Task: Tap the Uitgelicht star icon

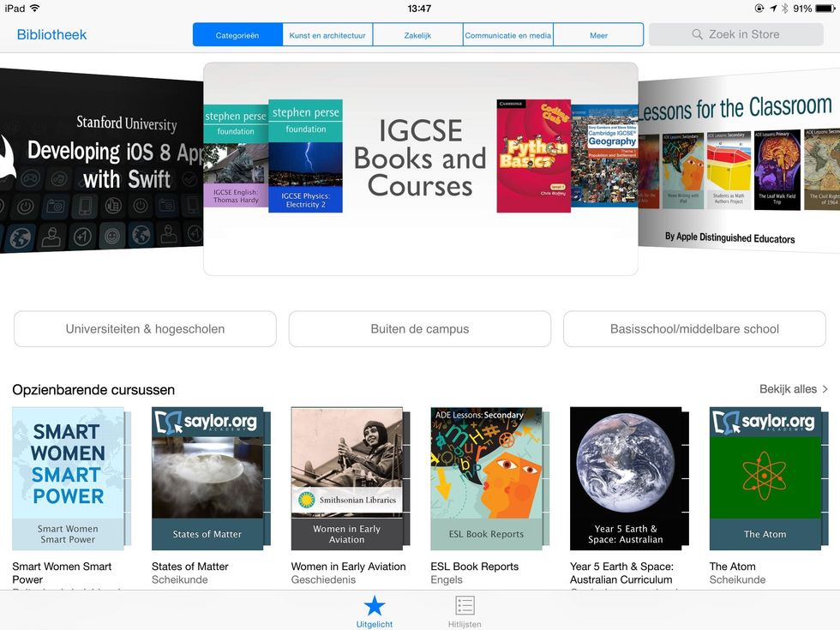Action: tap(375, 606)
